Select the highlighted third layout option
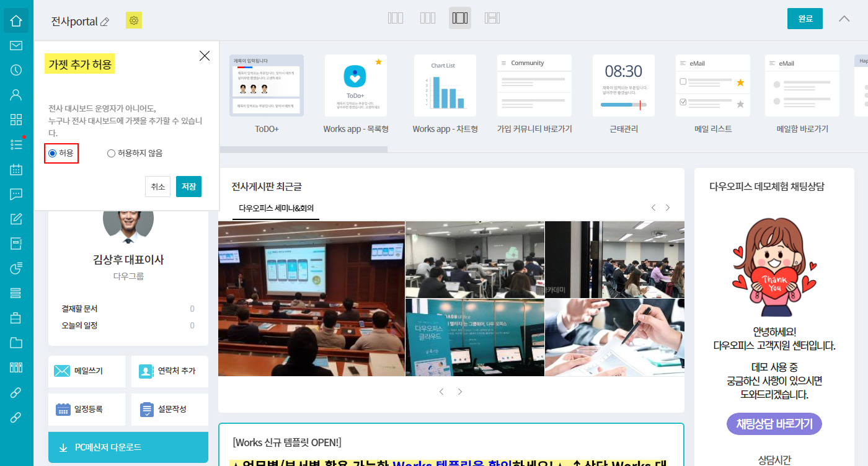Viewport: 868px width, 466px height. coord(459,18)
